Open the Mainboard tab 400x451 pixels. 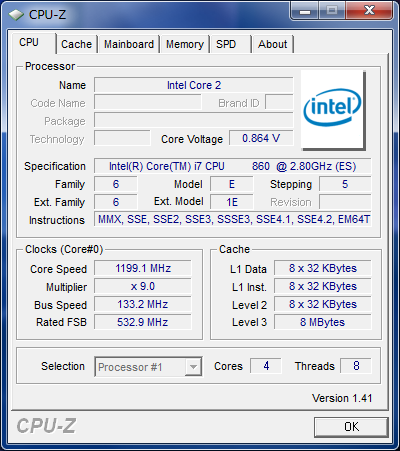click(x=129, y=44)
